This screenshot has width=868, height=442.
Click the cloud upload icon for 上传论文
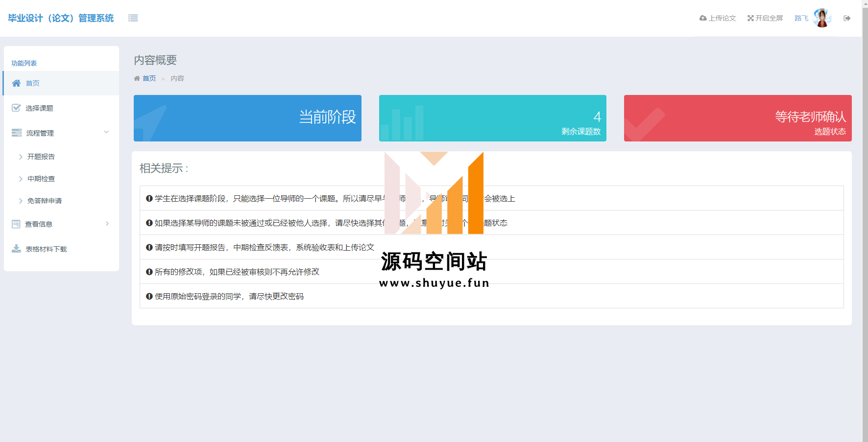tap(703, 18)
